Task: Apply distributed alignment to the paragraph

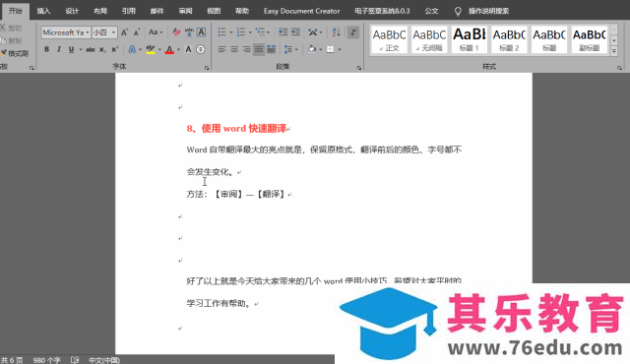Action: 272,49
